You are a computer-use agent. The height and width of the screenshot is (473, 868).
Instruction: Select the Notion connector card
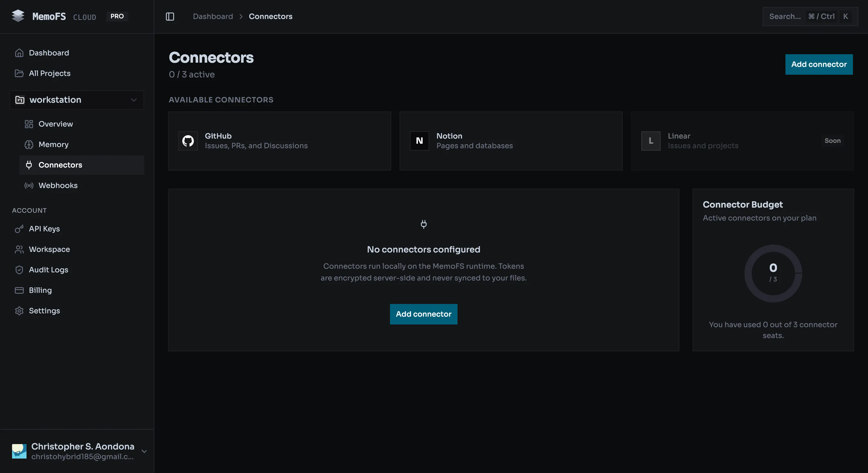[511, 141]
